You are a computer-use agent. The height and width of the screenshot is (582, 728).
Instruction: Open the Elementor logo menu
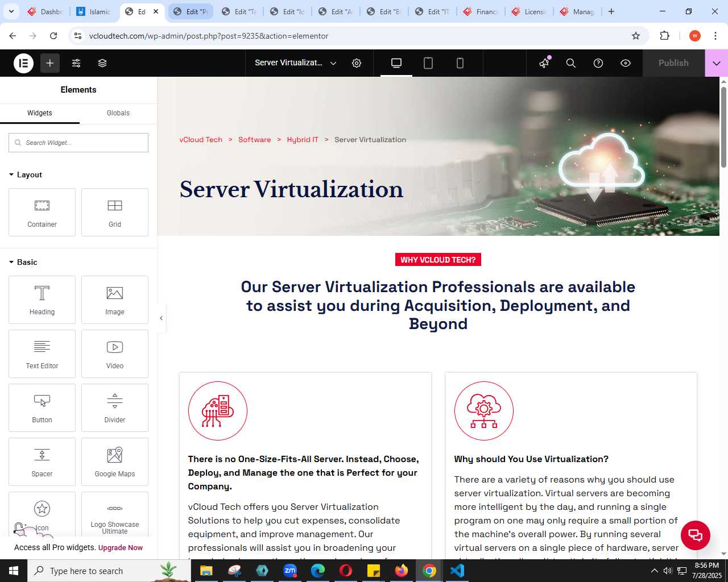[24, 63]
